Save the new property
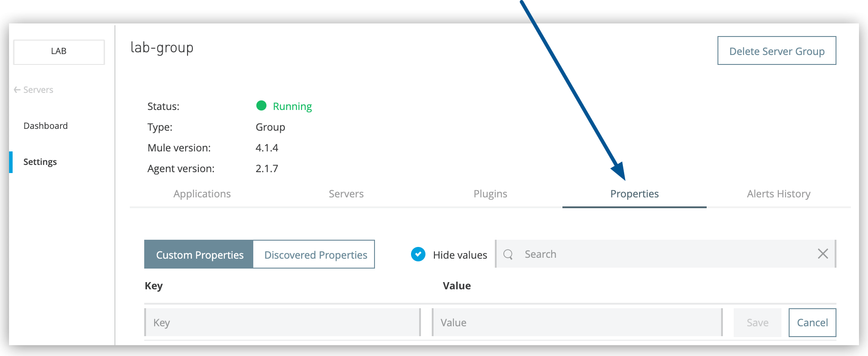 coord(757,322)
